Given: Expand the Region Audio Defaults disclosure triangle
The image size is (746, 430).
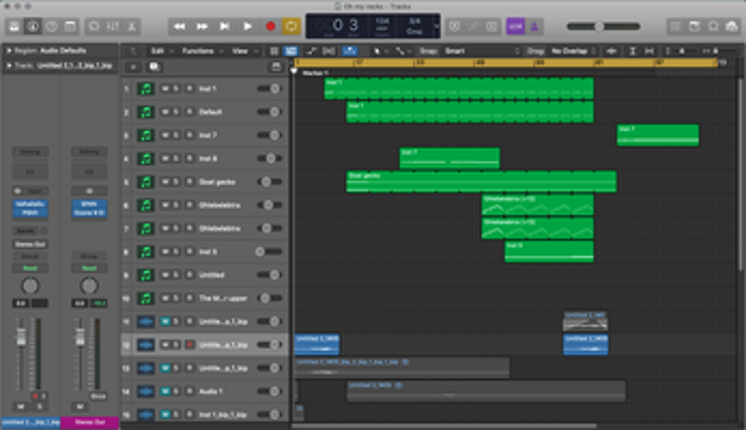Looking at the screenshot, I should click(x=8, y=50).
